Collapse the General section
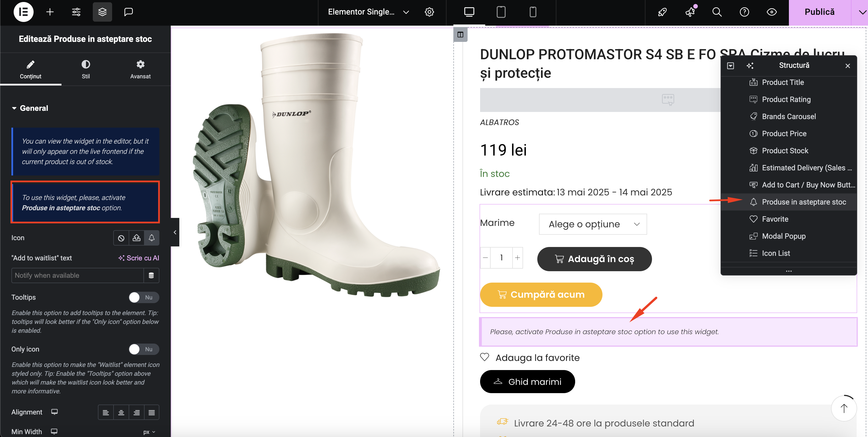 point(30,108)
